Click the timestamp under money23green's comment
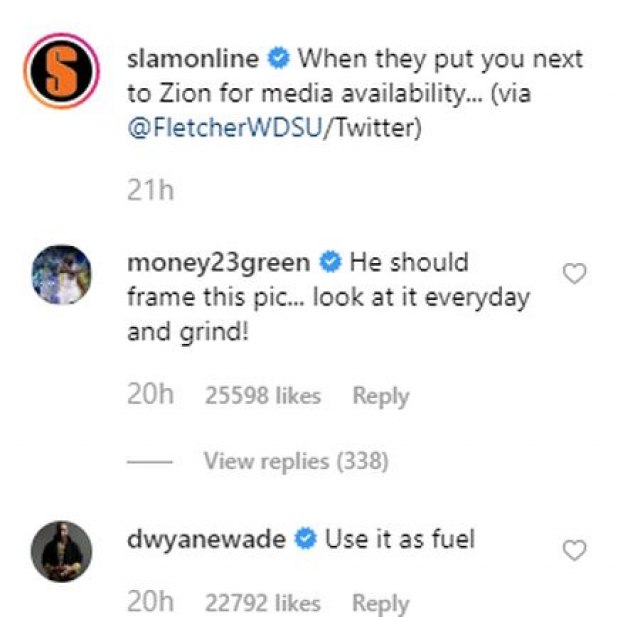640x617 pixels. pos(150,395)
